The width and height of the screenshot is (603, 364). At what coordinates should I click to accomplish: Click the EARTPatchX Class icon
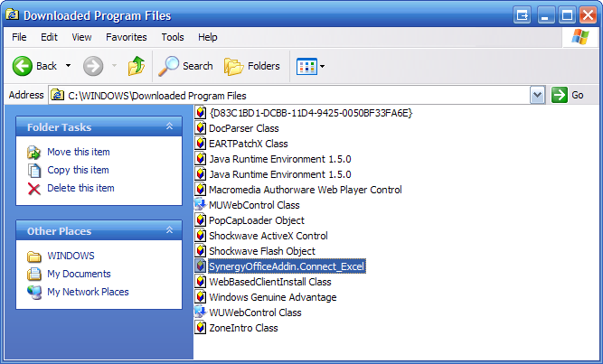(200, 144)
